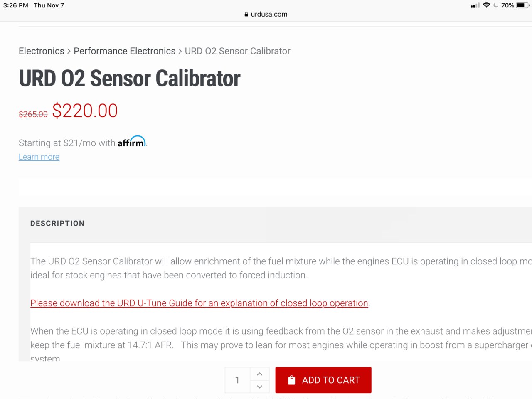Tap the cellular signal bars icon

pyautogui.click(x=475, y=5)
